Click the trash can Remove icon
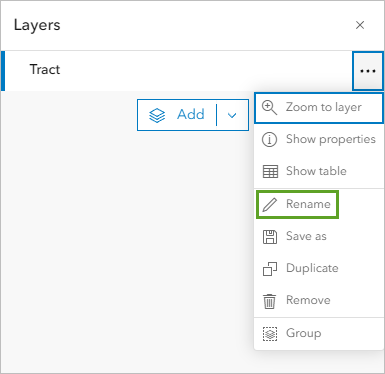 (x=269, y=301)
